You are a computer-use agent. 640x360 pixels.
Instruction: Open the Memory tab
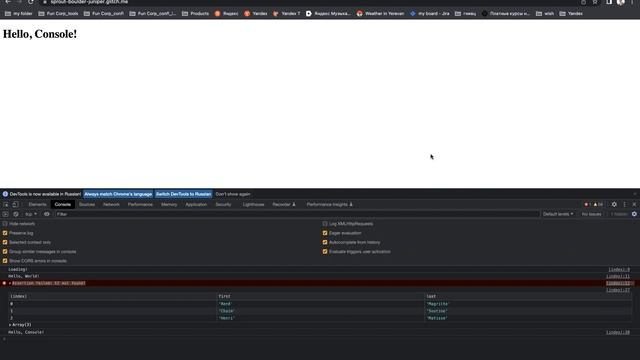click(x=169, y=204)
